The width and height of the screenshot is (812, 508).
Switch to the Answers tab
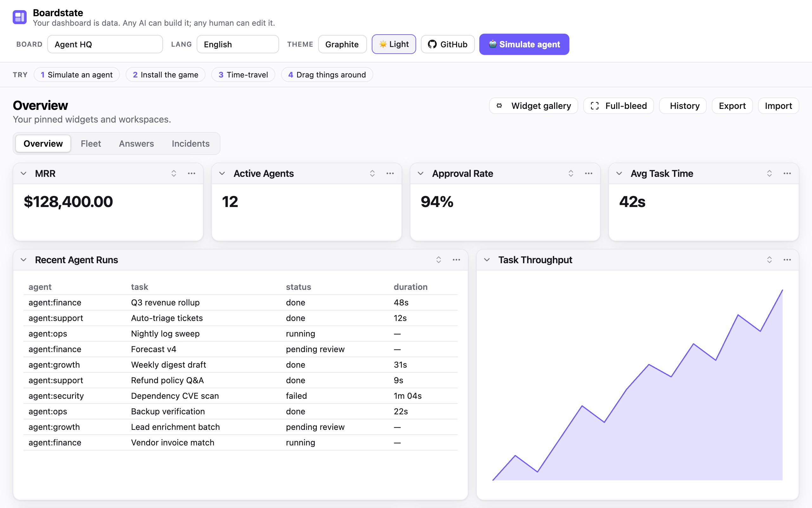[136, 144]
